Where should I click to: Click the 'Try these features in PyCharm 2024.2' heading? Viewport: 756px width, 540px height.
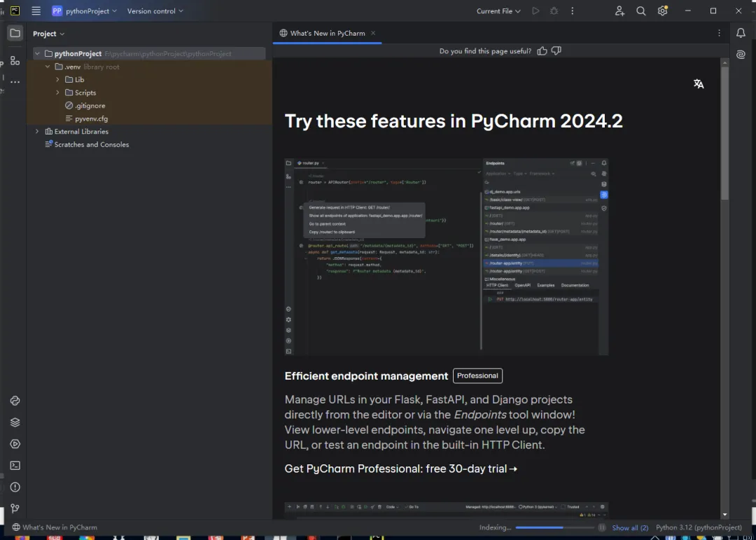(454, 121)
